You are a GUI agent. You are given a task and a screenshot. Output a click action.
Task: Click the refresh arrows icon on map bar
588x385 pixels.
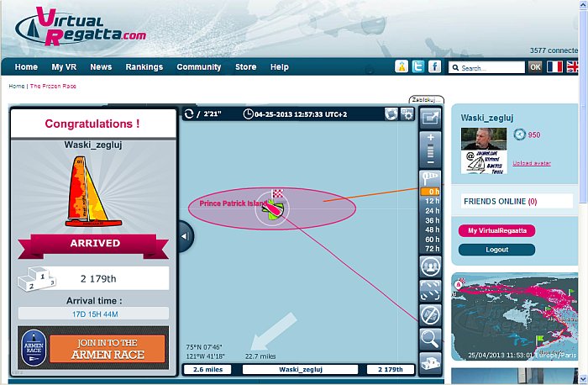click(x=190, y=114)
